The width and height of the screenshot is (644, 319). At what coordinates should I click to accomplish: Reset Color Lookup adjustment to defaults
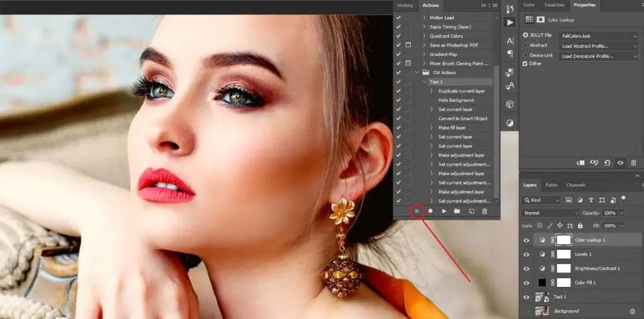pos(607,163)
